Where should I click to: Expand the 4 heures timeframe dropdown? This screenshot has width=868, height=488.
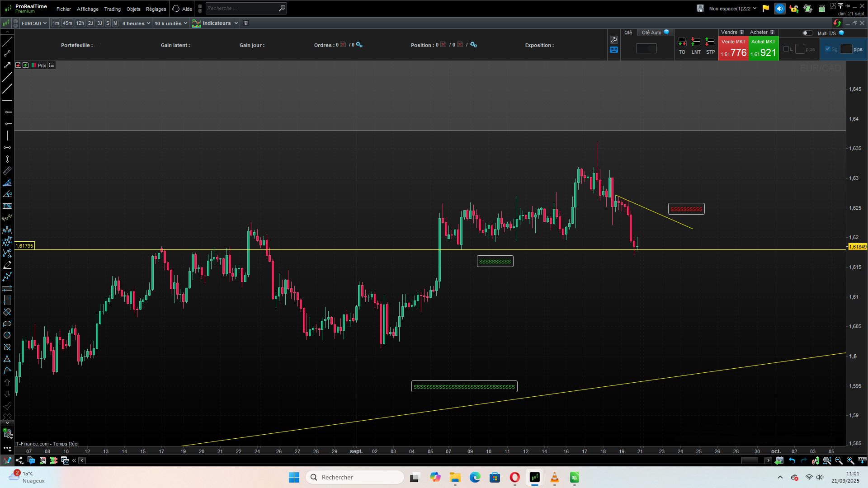tap(136, 23)
